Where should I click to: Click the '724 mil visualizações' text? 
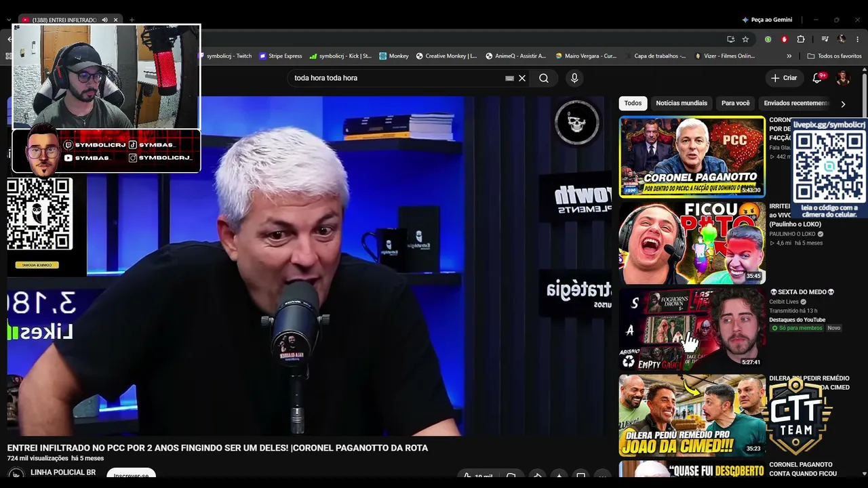(x=37, y=459)
